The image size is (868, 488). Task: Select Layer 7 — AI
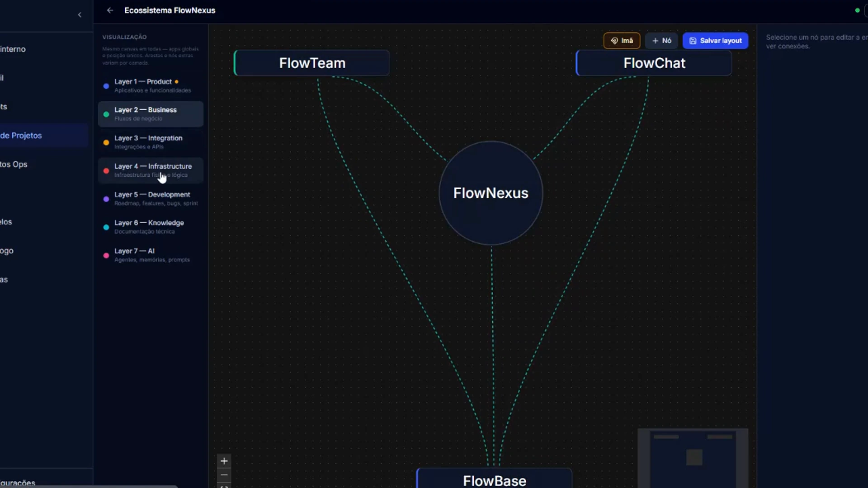click(x=151, y=255)
